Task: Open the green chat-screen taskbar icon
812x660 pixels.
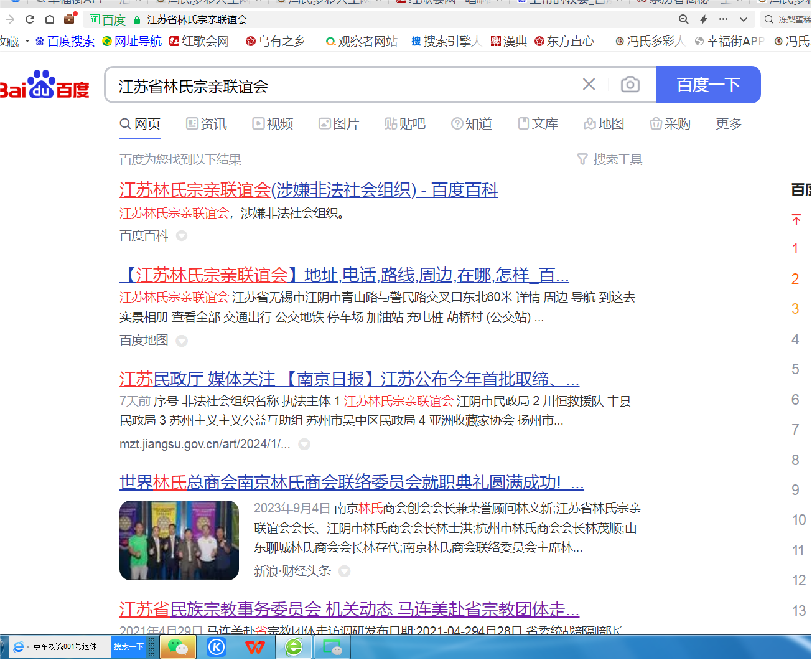Action: 332,648
